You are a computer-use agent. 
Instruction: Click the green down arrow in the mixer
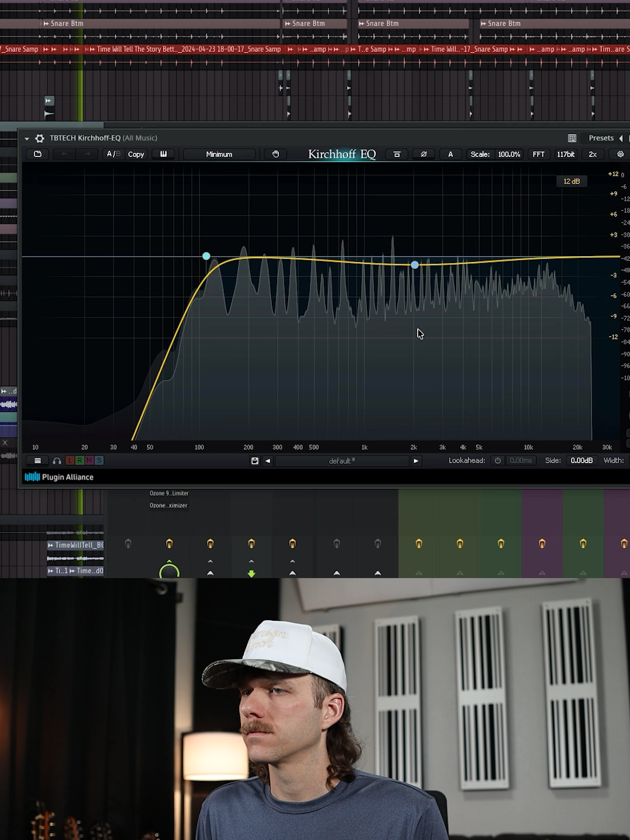(251, 573)
